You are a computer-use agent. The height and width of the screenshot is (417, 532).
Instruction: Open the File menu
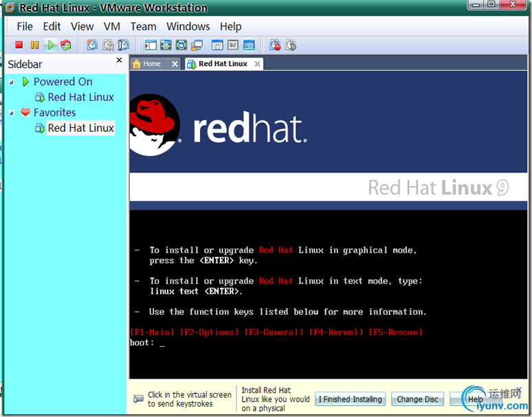point(25,26)
